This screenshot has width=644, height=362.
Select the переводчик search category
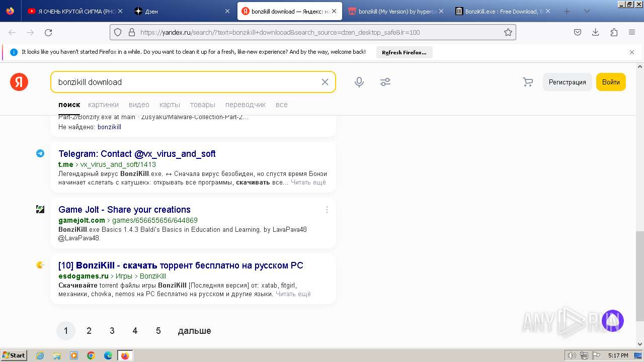click(x=246, y=105)
